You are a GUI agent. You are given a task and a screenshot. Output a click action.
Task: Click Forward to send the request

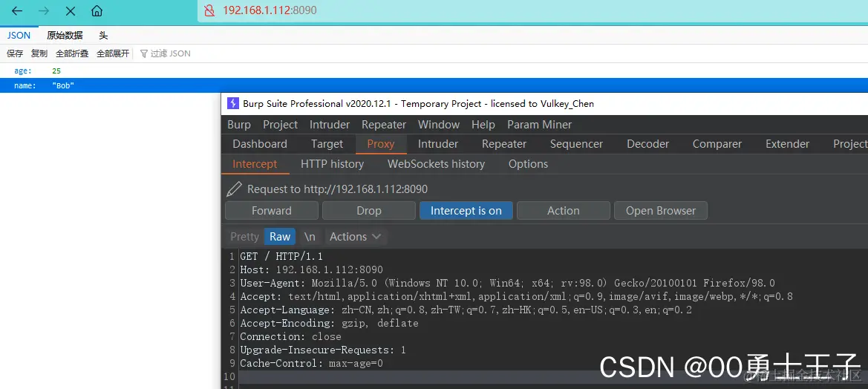271,210
